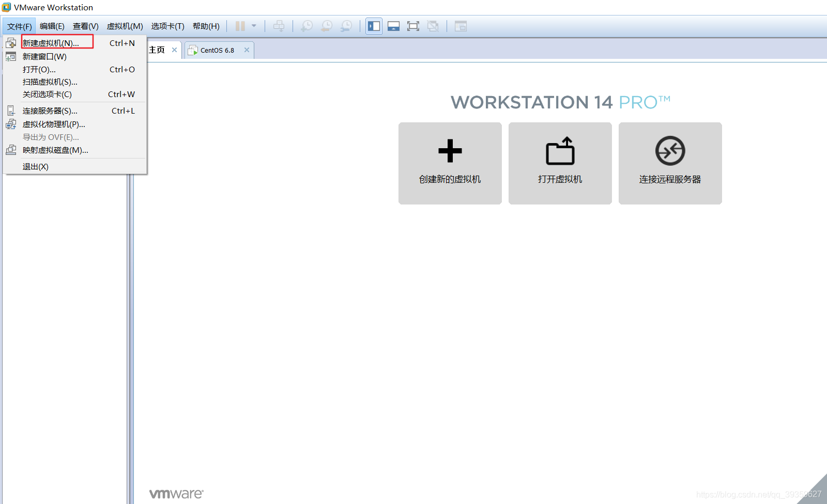The image size is (827, 504).
Task: Click 连接远程服务器 tile button
Action: 670,163
